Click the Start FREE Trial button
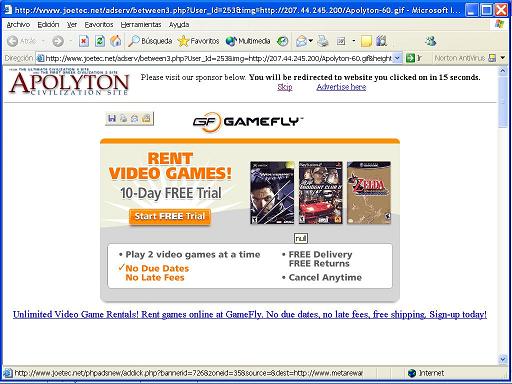This screenshot has width=512, height=384. [x=170, y=217]
